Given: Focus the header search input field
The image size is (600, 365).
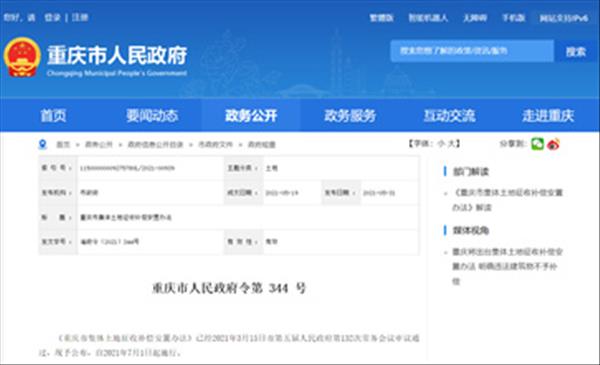Looking at the screenshot, I should (x=472, y=51).
